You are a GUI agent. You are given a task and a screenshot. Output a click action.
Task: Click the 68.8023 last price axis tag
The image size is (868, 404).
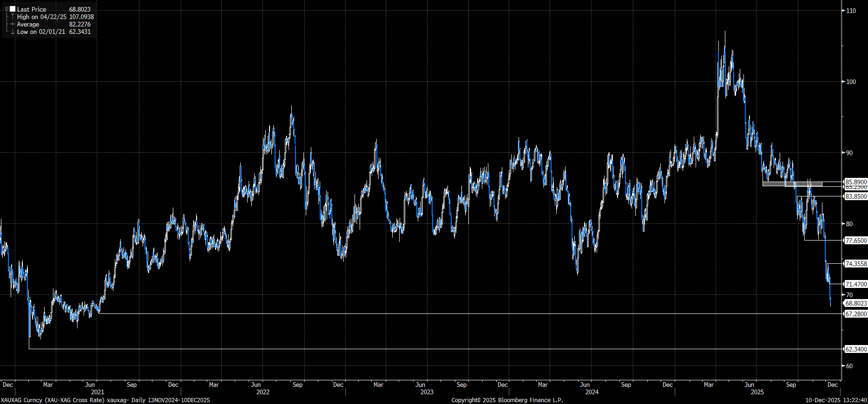click(x=855, y=303)
